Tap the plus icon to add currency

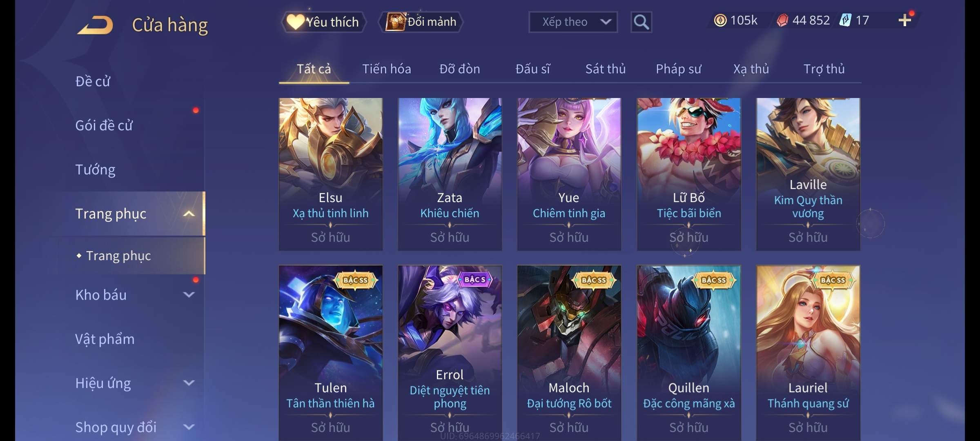pyautogui.click(x=905, y=20)
